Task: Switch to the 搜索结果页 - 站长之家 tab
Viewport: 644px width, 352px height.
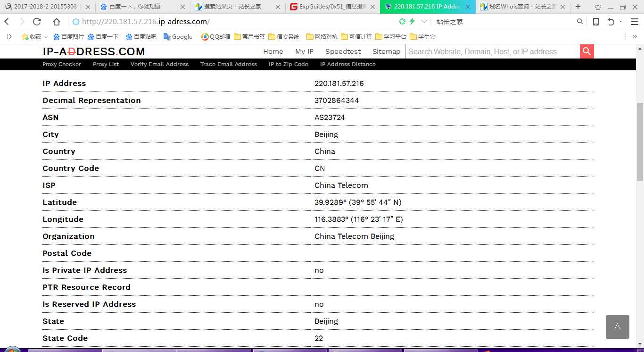Action: [x=238, y=7]
